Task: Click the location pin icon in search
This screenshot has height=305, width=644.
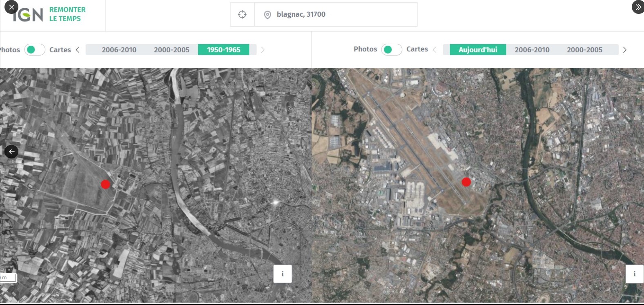Action: 267,15
